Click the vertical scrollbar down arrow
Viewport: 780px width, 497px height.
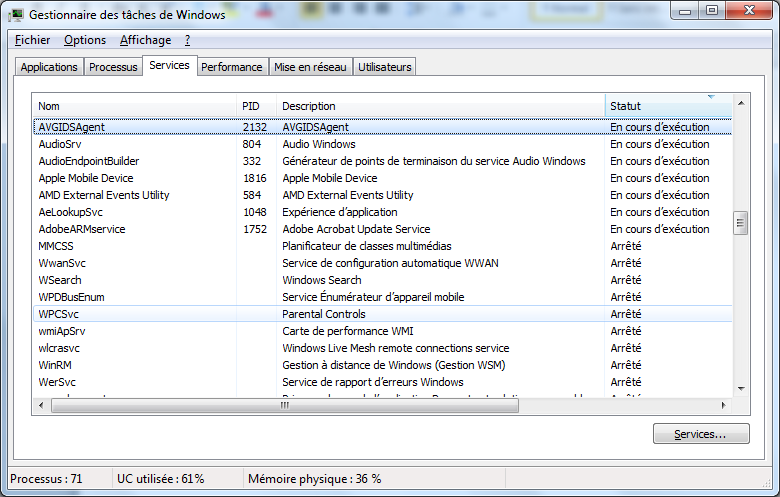[x=741, y=389]
